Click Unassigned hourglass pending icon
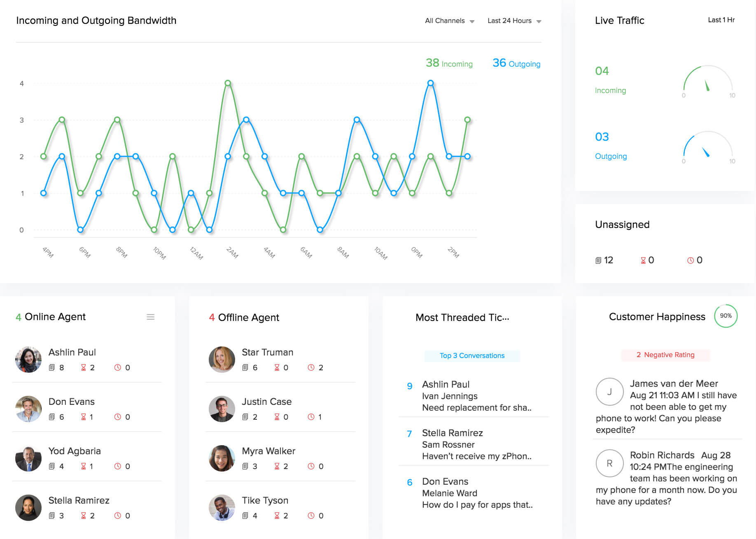Screen dimensions: 756x539 [x=643, y=260]
